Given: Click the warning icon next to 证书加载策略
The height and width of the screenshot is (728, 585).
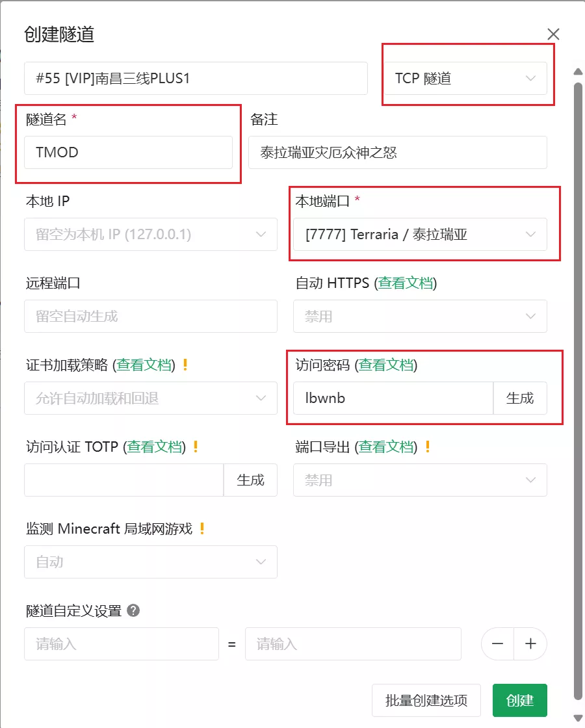Looking at the screenshot, I should click(185, 365).
